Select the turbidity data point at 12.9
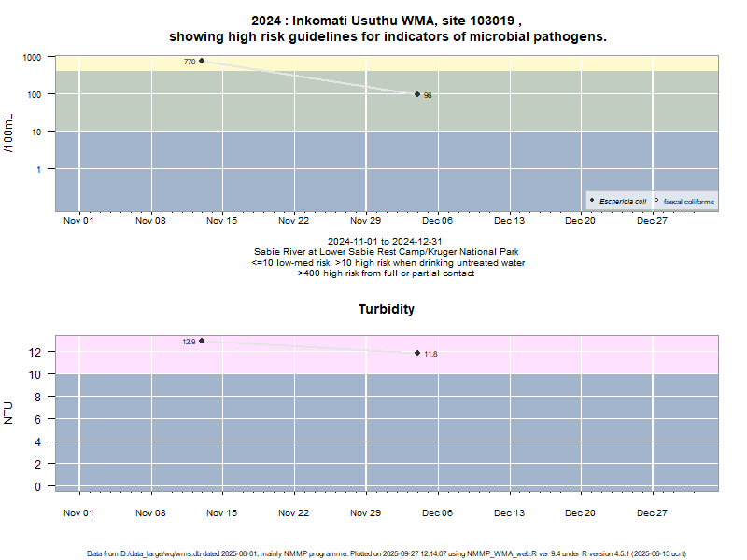The width and height of the screenshot is (747, 560). click(202, 341)
